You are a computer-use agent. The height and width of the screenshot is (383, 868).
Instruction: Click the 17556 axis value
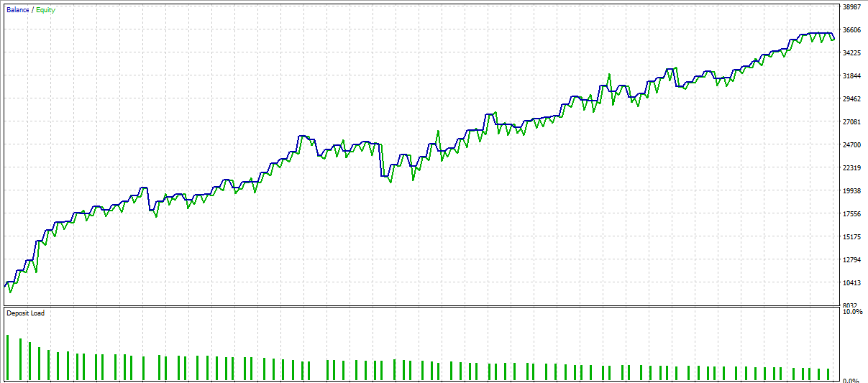pos(851,214)
